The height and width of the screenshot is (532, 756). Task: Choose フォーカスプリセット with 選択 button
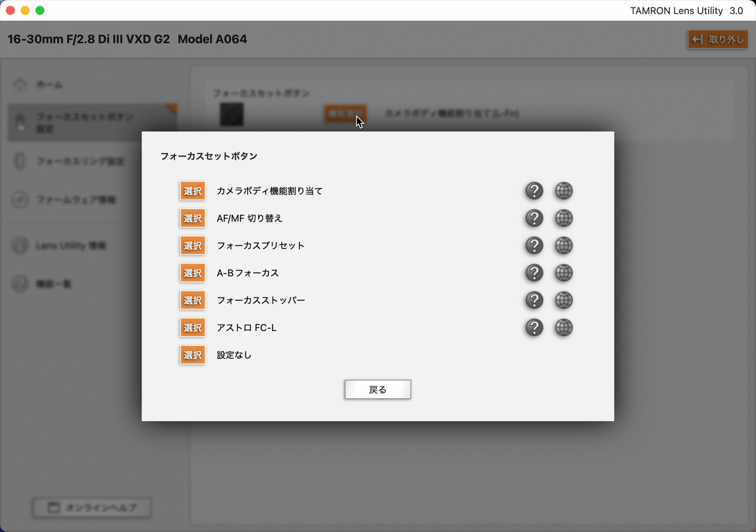[193, 245]
